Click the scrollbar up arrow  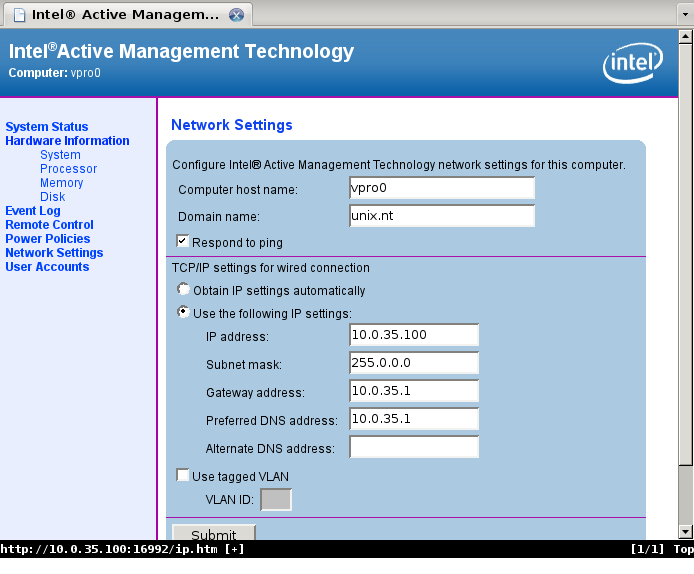click(x=686, y=36)
